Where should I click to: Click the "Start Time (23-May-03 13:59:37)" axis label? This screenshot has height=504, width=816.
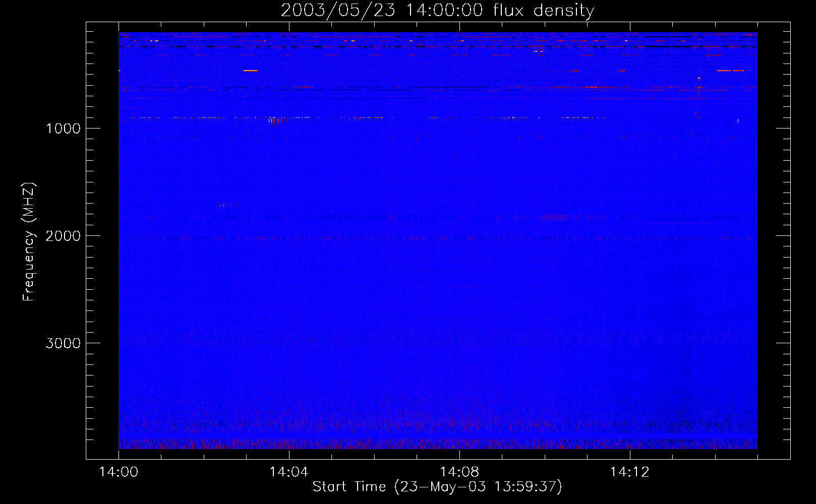[x=437, y=486]
